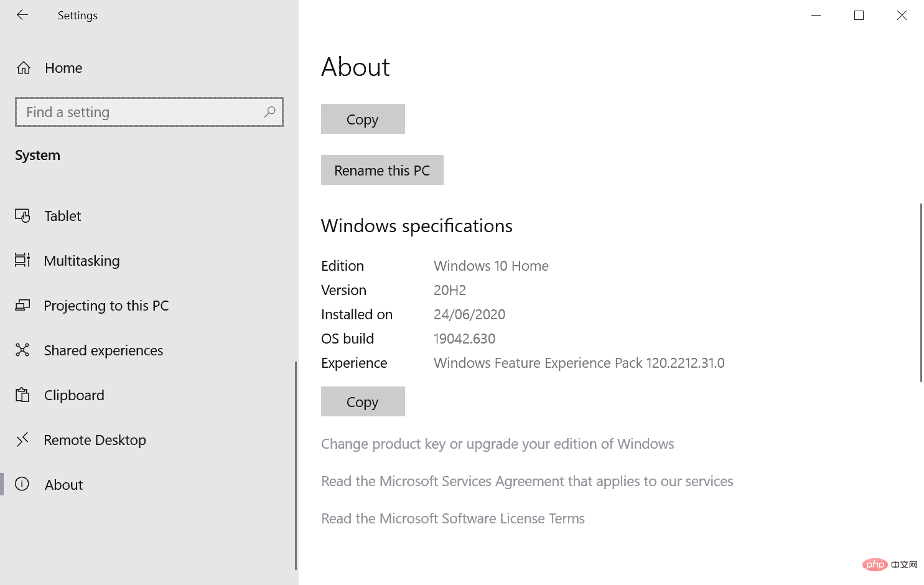The width and height of the screenshot is (924, 585).
Task: Open Multitasking settings
Action: tap(82, 261)
